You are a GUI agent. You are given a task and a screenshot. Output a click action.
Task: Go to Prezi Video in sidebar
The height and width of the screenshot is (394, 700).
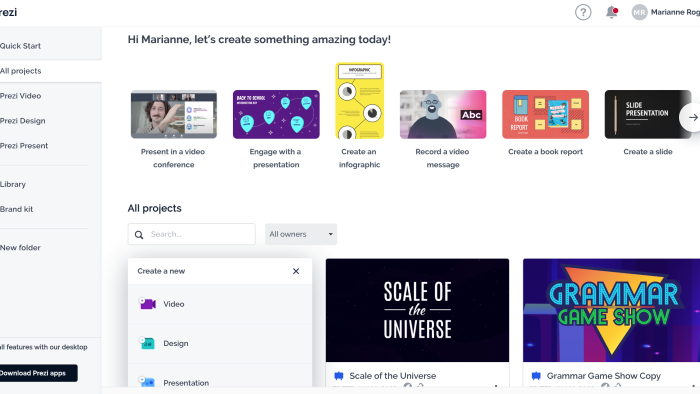click(21, 96)
